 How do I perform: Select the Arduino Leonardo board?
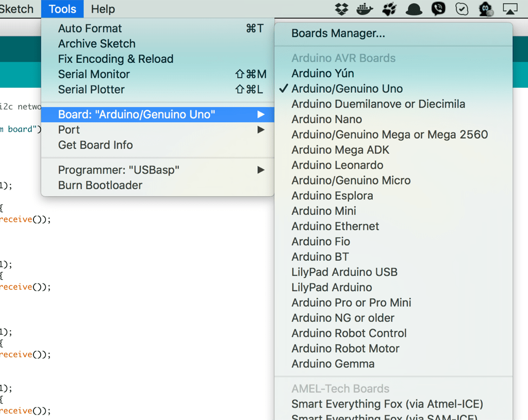[x=393, y=165]
